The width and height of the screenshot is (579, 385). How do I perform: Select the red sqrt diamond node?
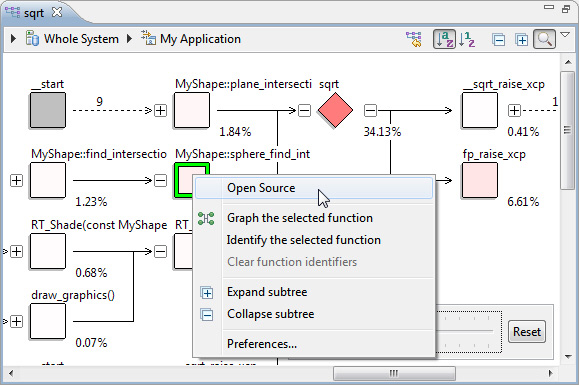click(335, 110)
